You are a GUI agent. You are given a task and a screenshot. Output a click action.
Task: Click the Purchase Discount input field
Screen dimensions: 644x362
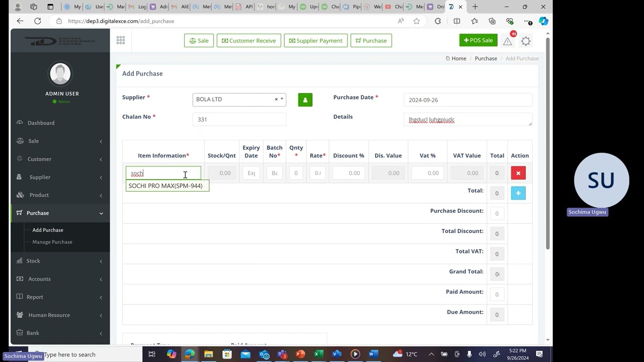pyautogui.click(x=497, y=213)
